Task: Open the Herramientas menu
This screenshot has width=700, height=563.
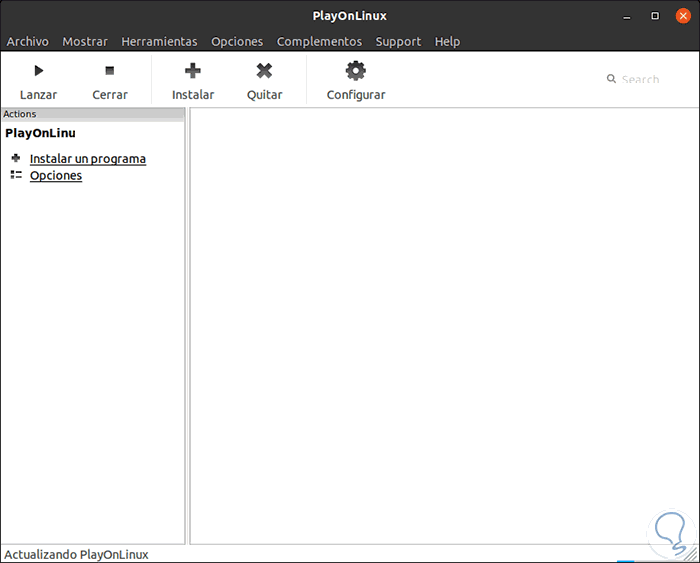Action: 159,42
